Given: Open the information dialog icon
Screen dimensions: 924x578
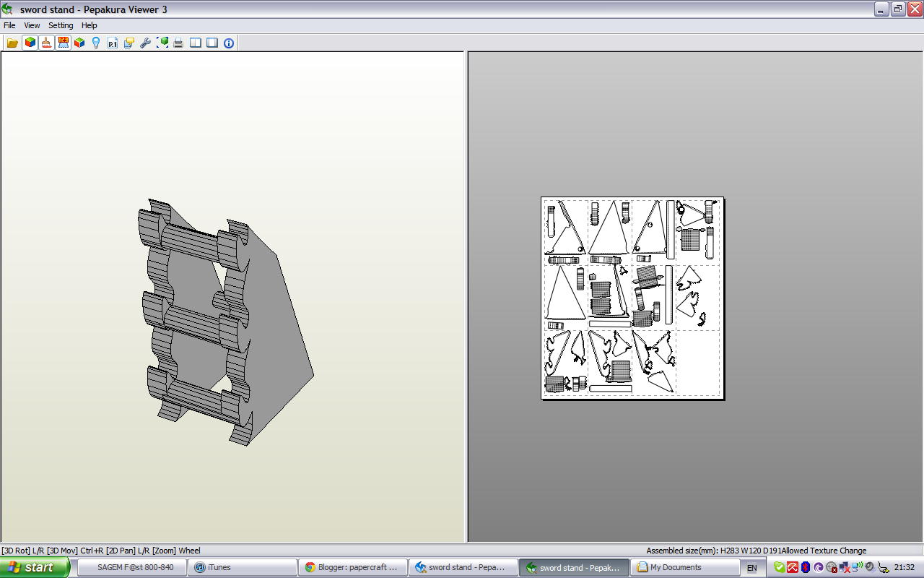Looking at the screenshot, I should coord(228,43).
